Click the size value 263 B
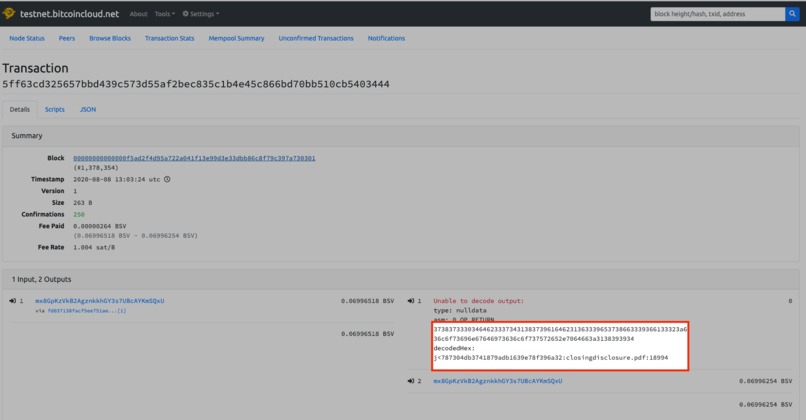This screenshot has width=806, height=420. point(83,203)
